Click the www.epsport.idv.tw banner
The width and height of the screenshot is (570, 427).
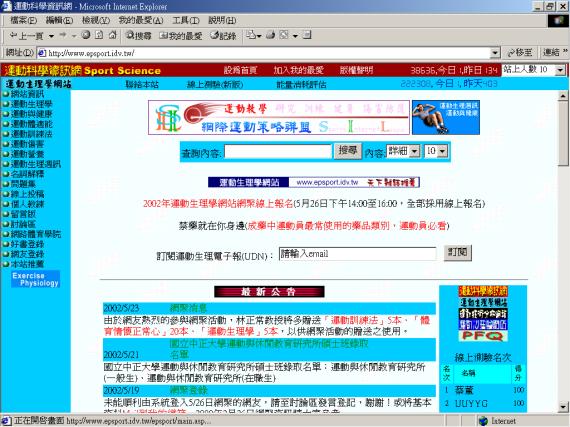[x=314, y=182]
